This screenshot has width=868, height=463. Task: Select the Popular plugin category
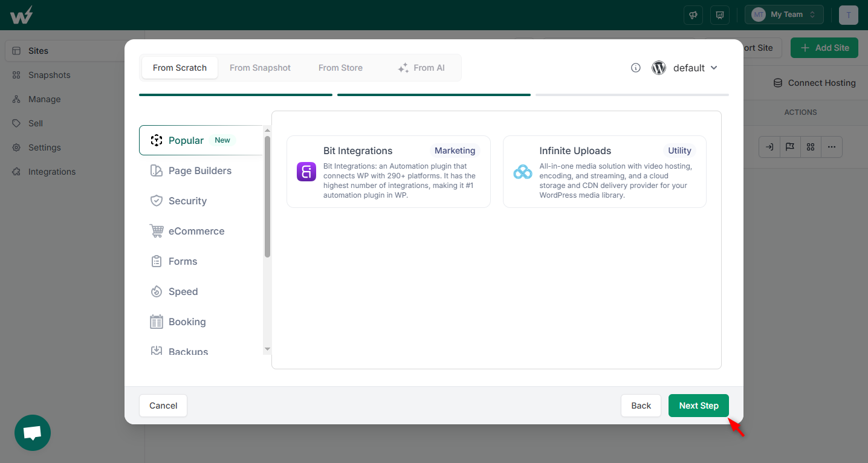(x=201, y=140)
